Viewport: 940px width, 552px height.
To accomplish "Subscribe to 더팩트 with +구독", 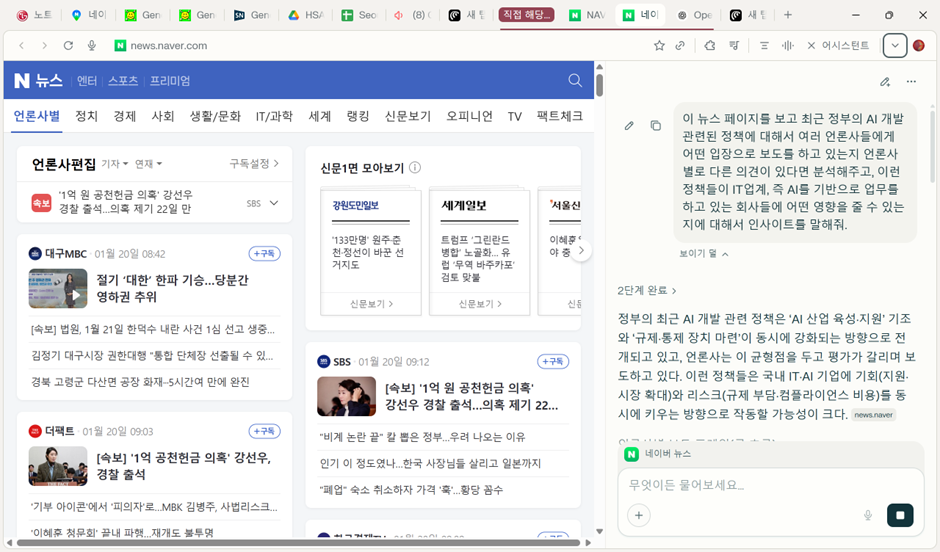I will [x=264, y=431].
